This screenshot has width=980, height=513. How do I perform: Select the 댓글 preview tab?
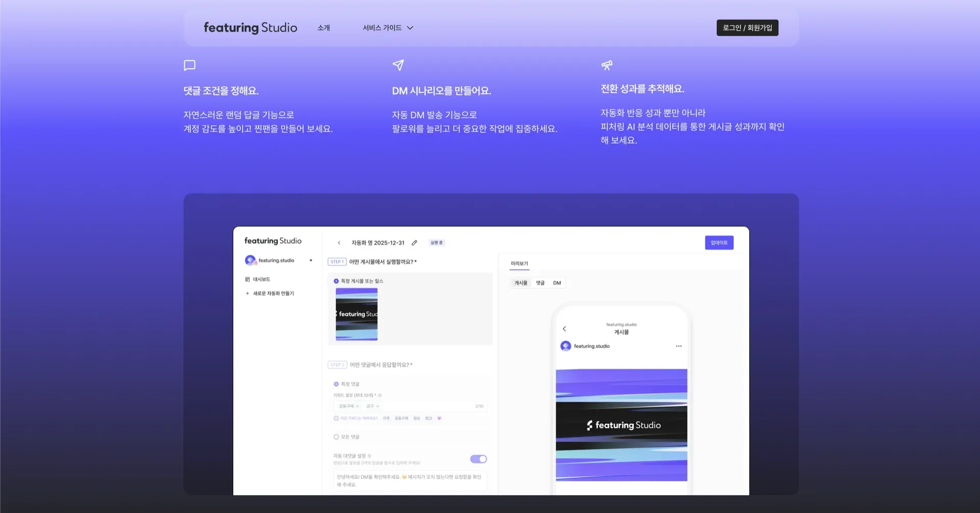coord(540,283)
